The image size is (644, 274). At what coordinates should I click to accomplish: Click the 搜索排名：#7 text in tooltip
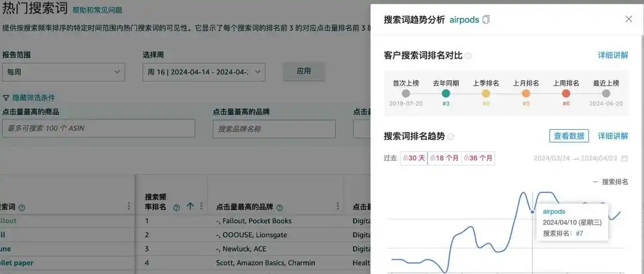click(563, 233)
